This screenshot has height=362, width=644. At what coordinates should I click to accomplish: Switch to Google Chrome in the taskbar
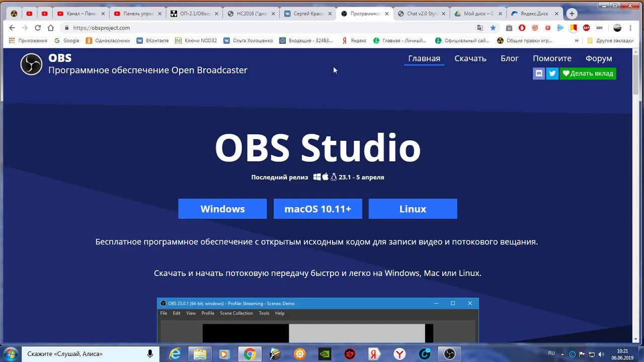250,354
